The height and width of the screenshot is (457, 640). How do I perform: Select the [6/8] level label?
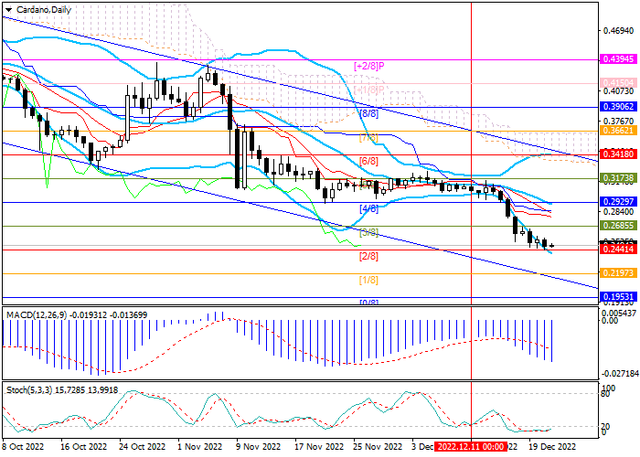[x=368, y=161]
